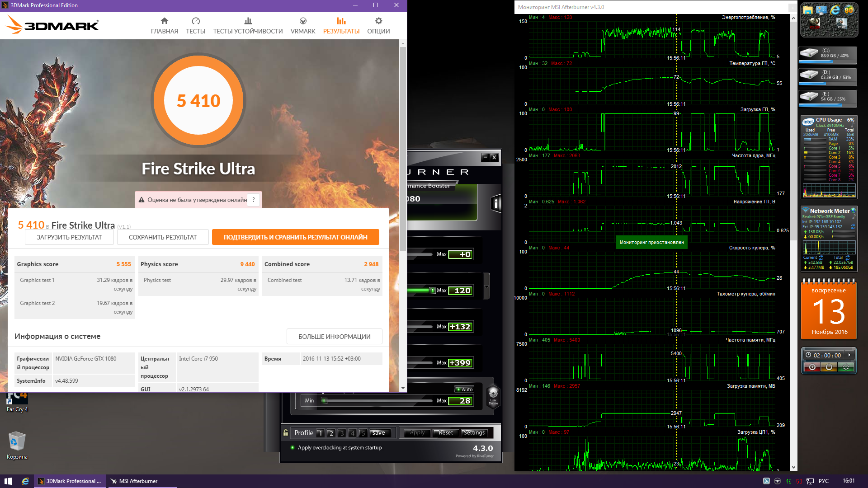Image resolution: width=868 pixels, height=488 pixels.
Task: Click the СОХРАНИТЬ РЕЗУЛЬТАТ button
Action: 163,237
